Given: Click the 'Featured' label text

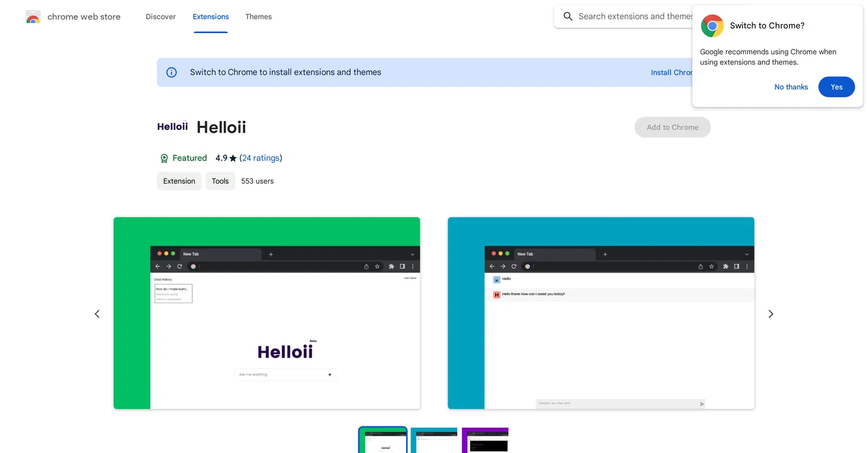Looking at the screenshot, I should [x=190, y=158].
